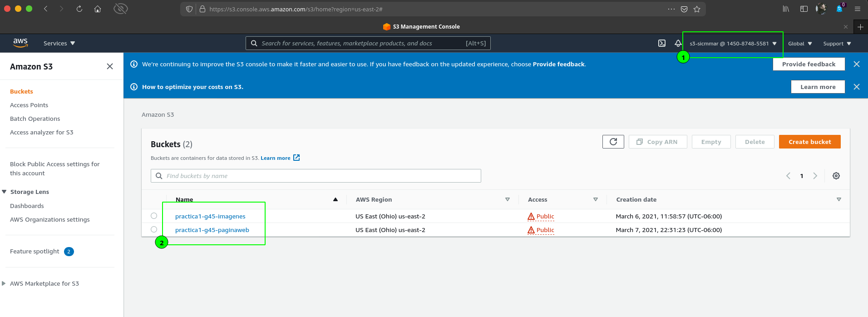The image size is (868, 317).
Task: Dismiss the optimize costs banner
Action: tap(857, 87)
